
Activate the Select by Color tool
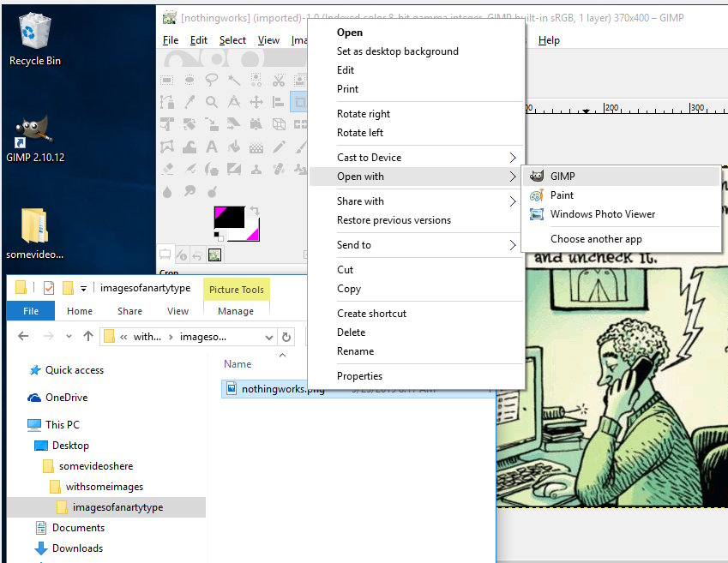(256, 81)
